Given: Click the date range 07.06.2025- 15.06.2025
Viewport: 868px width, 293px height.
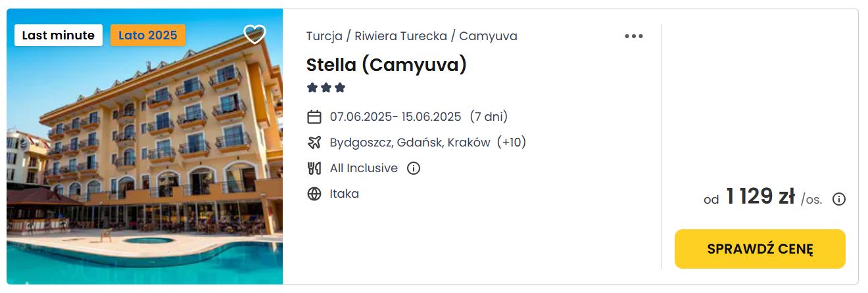Looking at the screenshot, I should (396, 117).
